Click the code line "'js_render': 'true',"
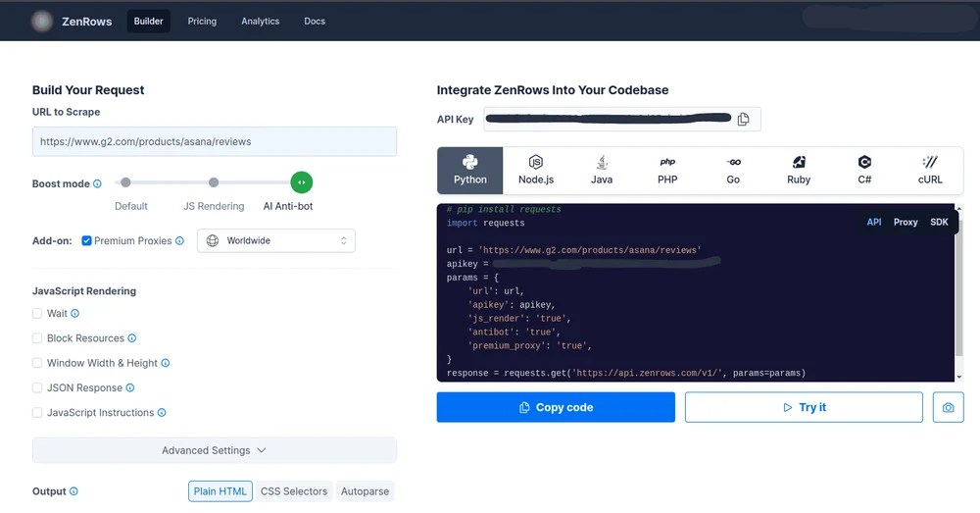The image size is (980, 513). 519,319
